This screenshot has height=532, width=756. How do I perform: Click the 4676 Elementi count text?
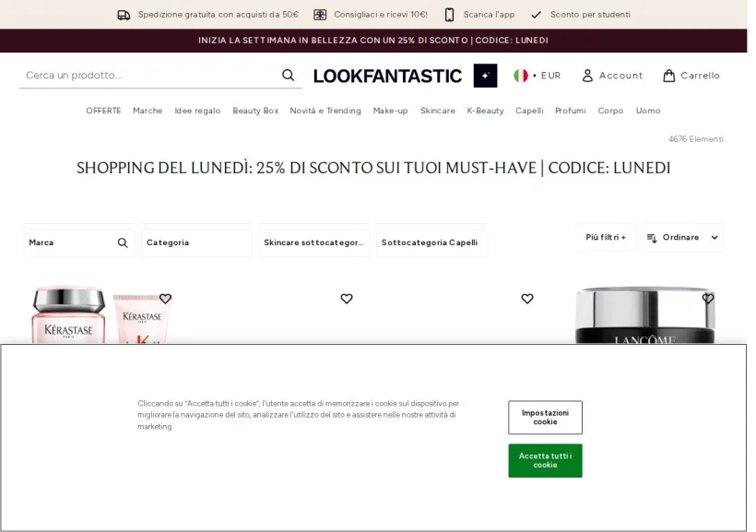[695, 139]
